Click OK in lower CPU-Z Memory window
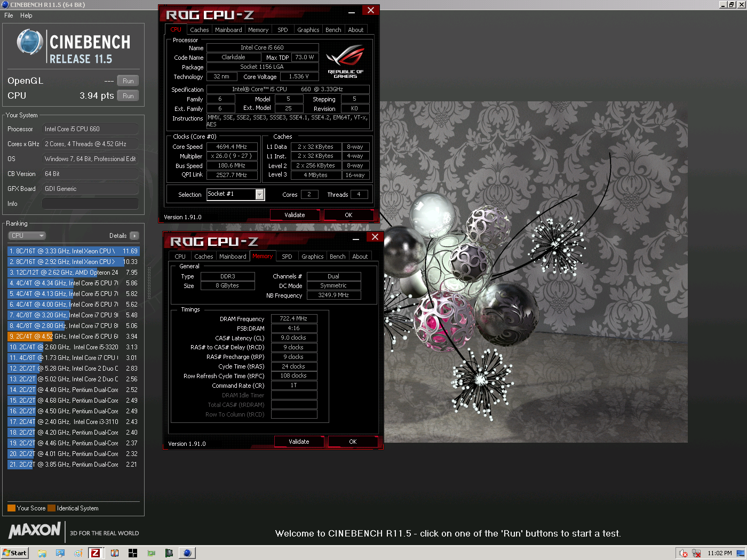Screen dimensions: 747x560 pos(353,442)
